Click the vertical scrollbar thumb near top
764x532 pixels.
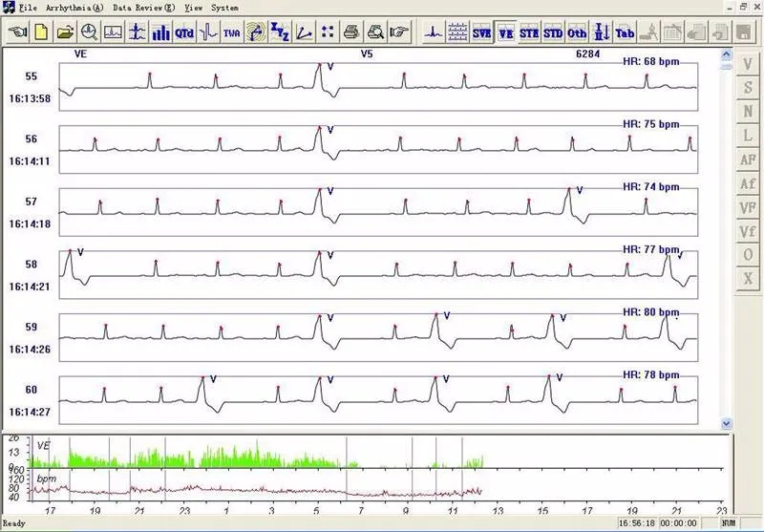tap(726, 67)
